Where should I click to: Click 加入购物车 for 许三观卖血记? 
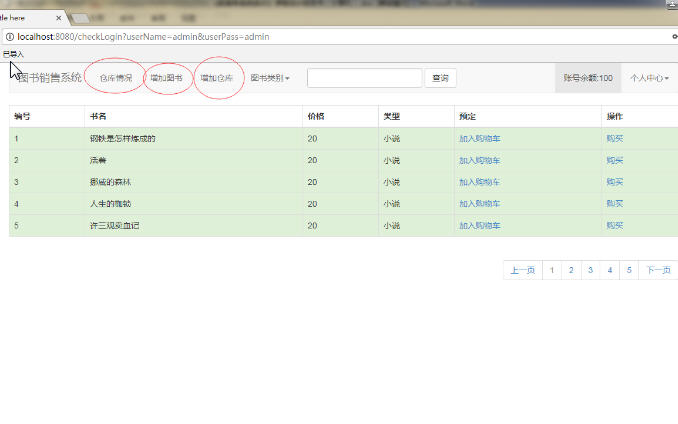click(480, 225)
